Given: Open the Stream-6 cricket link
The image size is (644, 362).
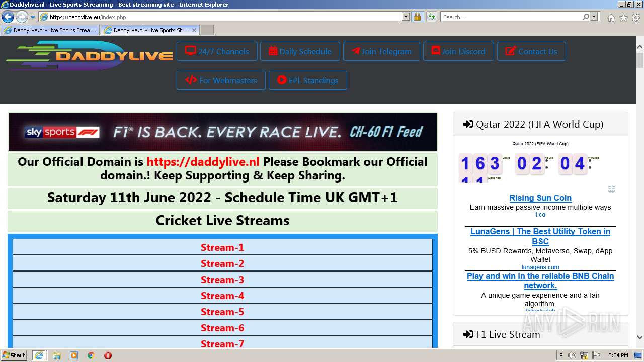Looking at the screenshot, I should point(222,328).
